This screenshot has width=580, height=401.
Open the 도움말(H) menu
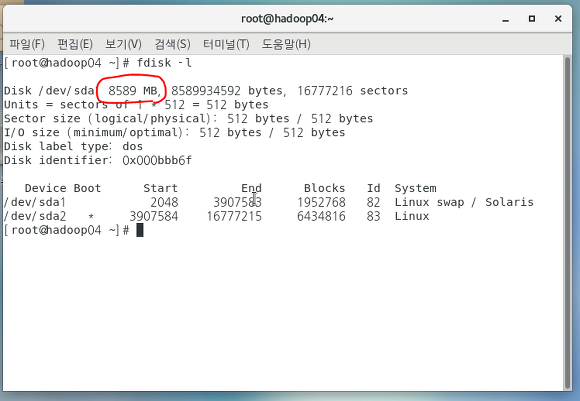(x=286, y=44)
